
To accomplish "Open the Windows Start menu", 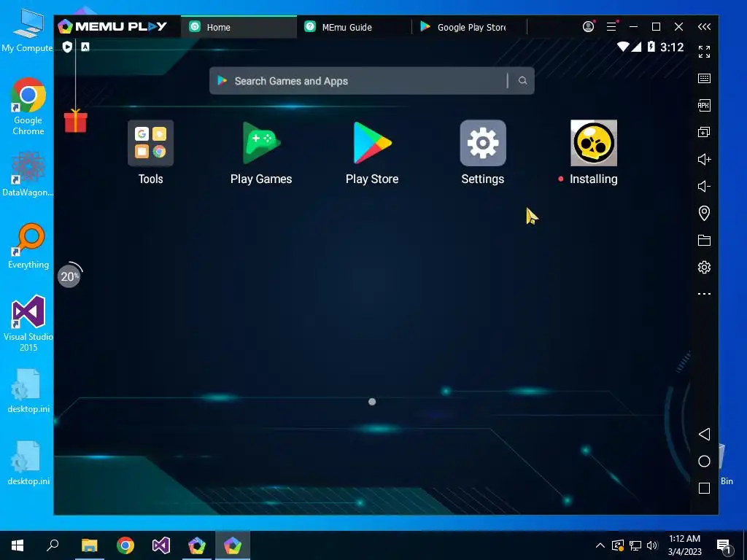I will [x=18, y=545].
